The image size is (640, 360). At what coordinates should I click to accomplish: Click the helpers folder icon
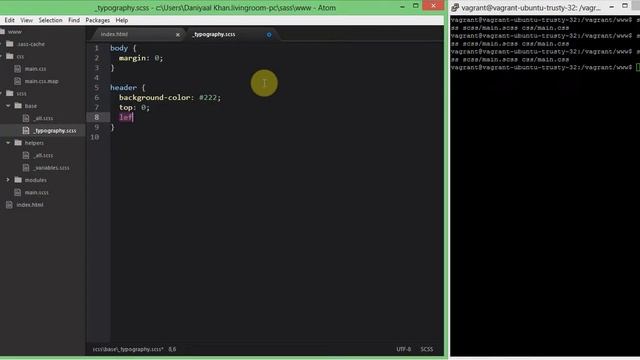18,143
